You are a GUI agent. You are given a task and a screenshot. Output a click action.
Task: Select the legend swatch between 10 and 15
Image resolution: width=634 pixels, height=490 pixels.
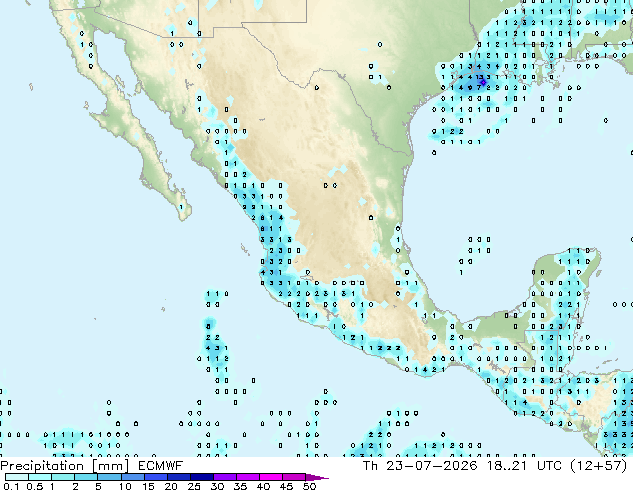[x=133, y=477]
